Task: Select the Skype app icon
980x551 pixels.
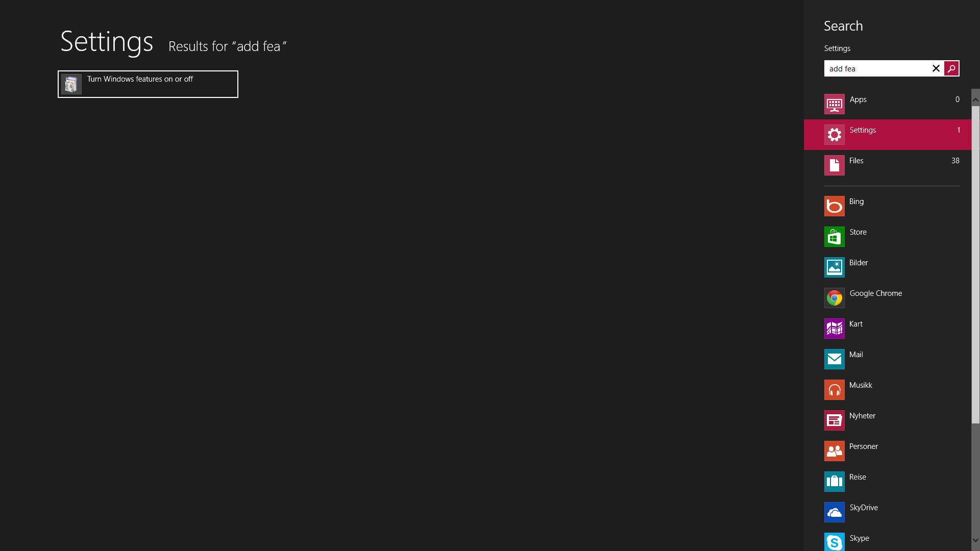Action: (834, 542)
